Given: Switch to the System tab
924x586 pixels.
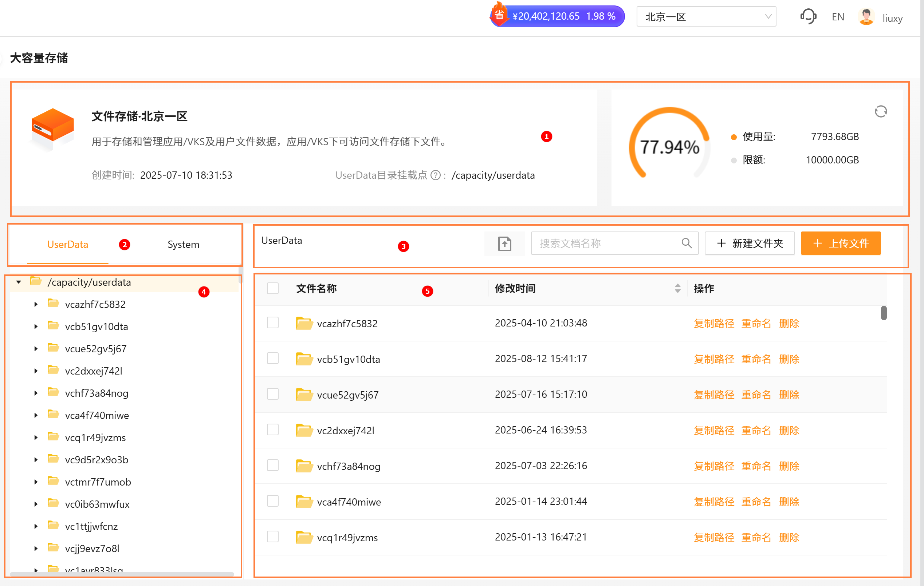Looking at the screenshot, I should tap(183, 244).
